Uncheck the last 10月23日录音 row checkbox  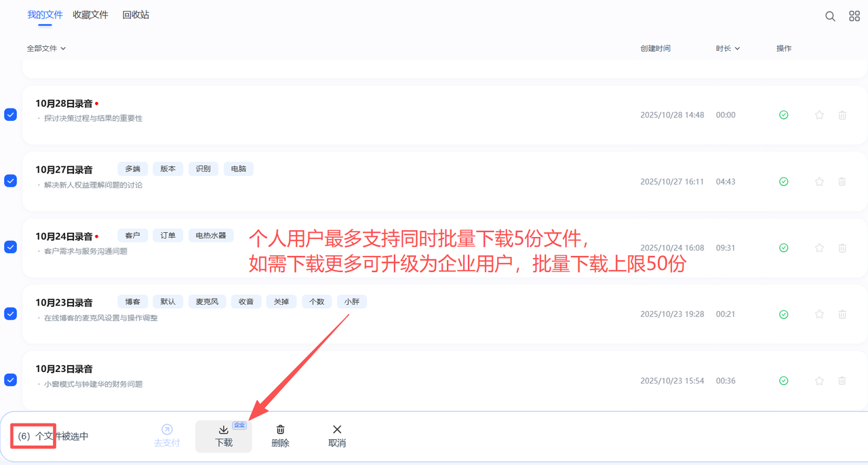pos(11,380)
